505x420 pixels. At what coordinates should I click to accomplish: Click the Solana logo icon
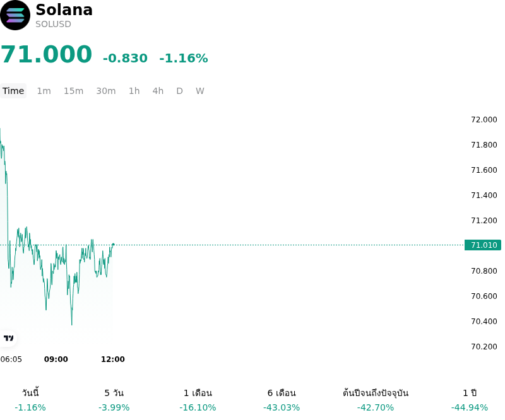[x=15, y=15]
